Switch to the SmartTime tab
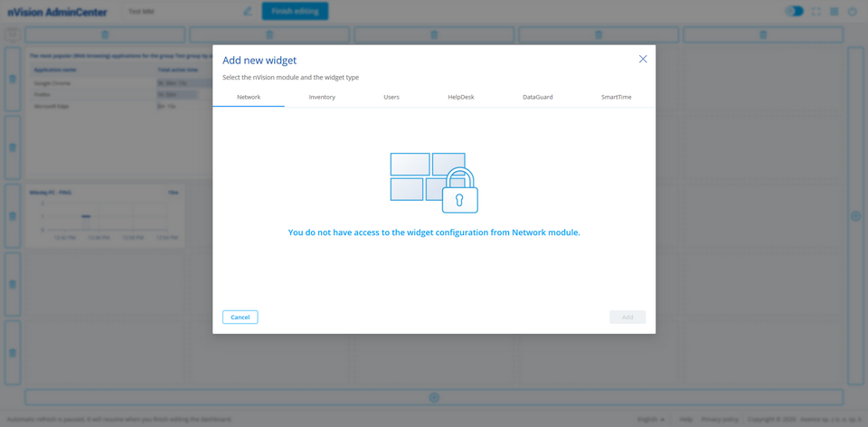 pos(617,97)
